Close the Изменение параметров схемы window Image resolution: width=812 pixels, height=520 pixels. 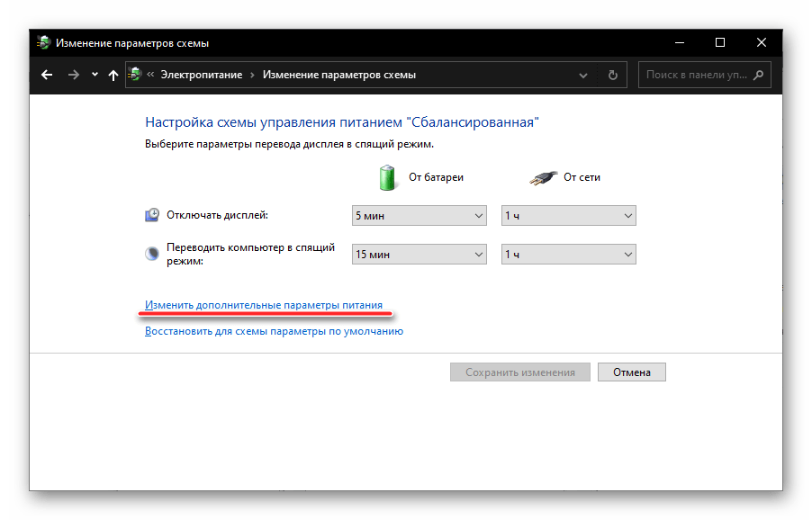click(x=762, y=42)
